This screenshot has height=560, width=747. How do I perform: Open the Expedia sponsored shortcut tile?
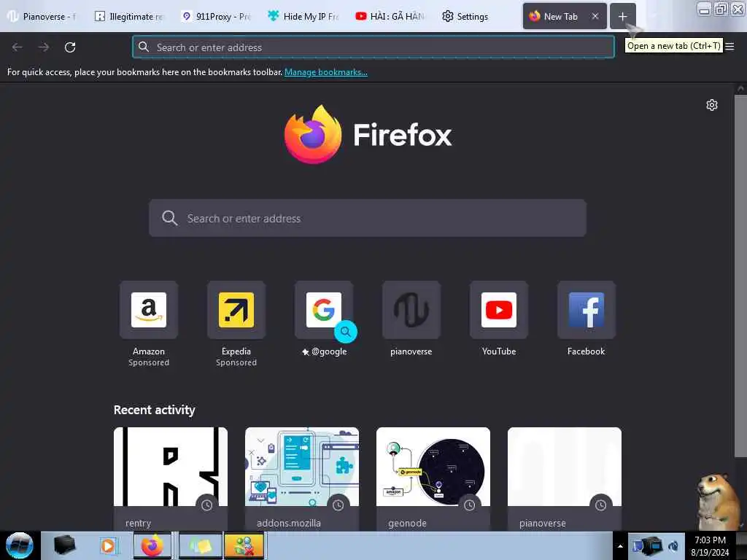coord(236,310)
